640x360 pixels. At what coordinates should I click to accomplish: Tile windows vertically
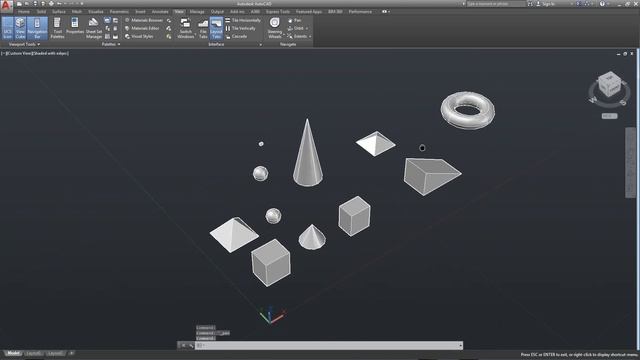pos(240,28)
